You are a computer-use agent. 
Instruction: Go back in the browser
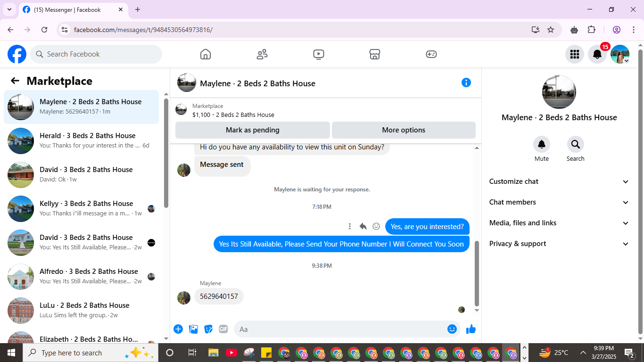click(10, 30)
